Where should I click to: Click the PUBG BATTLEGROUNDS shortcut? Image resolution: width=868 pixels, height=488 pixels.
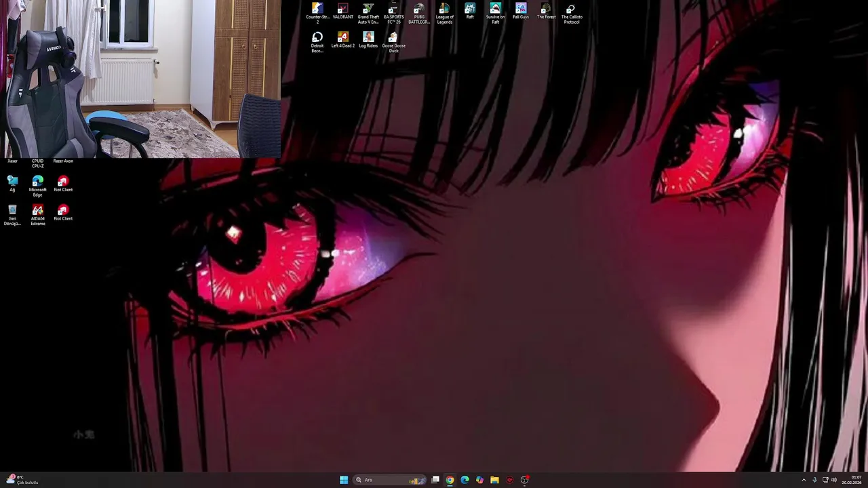[x=419, y=13]
